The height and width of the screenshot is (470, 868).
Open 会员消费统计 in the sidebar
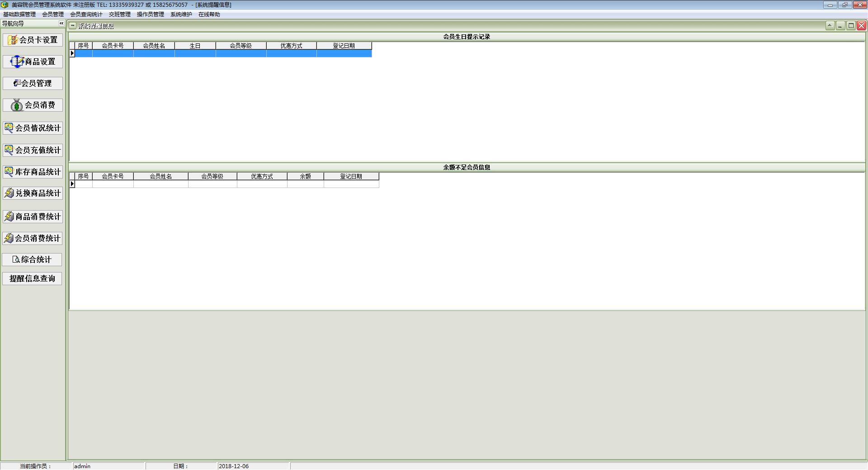33,238
